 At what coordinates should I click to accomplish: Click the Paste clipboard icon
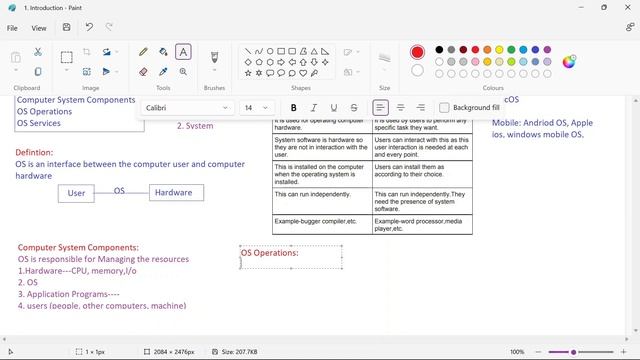pos(16,57)
